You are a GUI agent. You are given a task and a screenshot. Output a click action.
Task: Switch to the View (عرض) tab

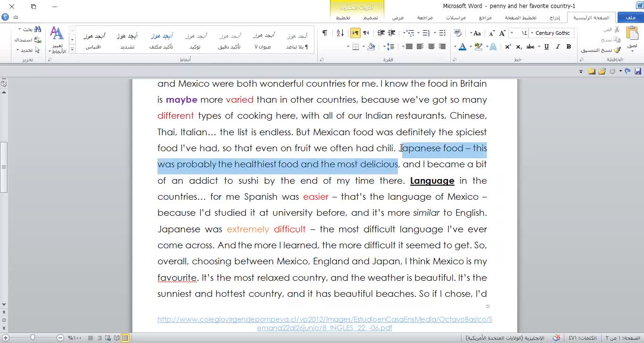[398, 17]
